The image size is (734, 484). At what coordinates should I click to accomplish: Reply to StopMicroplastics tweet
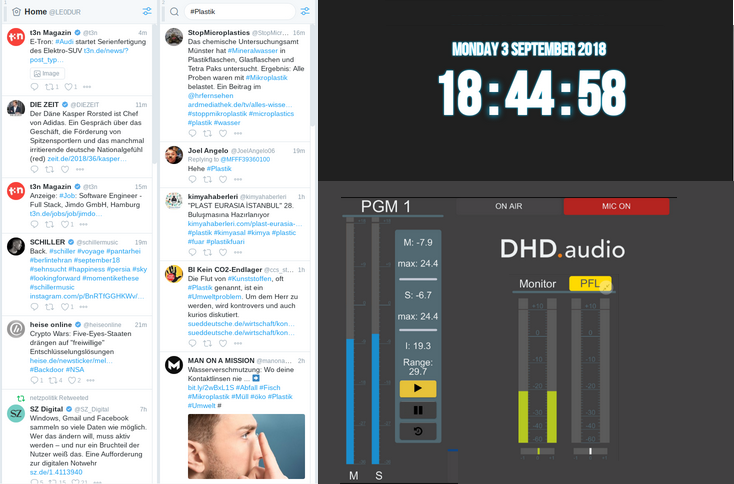[192, 133]
